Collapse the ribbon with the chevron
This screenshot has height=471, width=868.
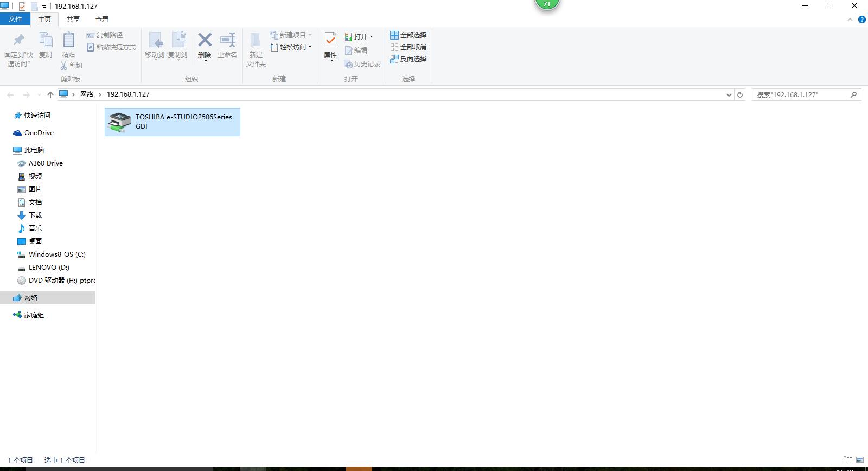(850, 20)
